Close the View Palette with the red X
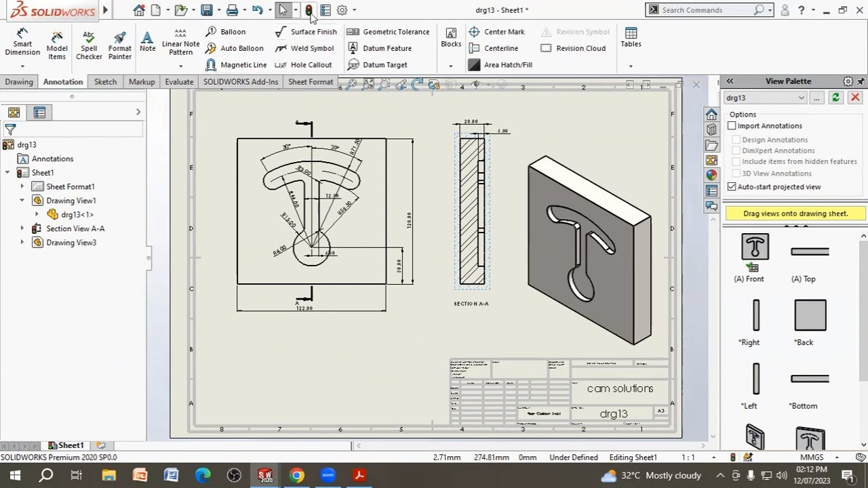This screenshot has width=868, height=488. (x=855, y=98)
